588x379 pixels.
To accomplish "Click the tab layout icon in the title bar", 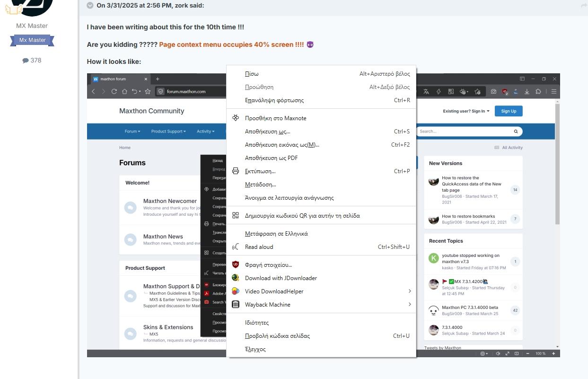I will (522, 79).
